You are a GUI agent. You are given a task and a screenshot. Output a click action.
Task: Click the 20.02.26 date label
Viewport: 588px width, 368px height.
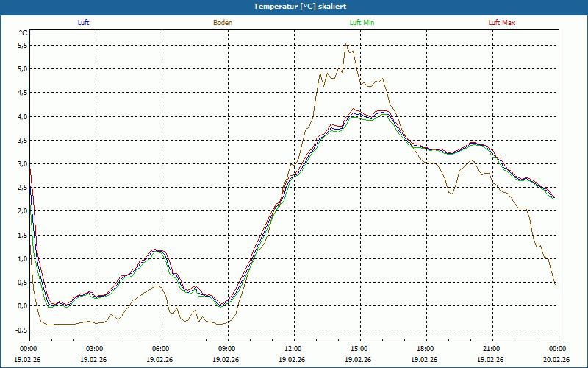[557, 360]
